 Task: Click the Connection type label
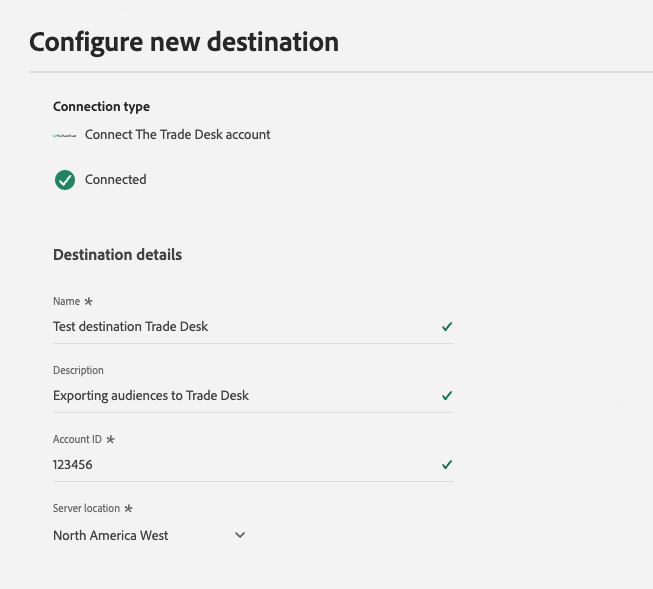[101, 106]
